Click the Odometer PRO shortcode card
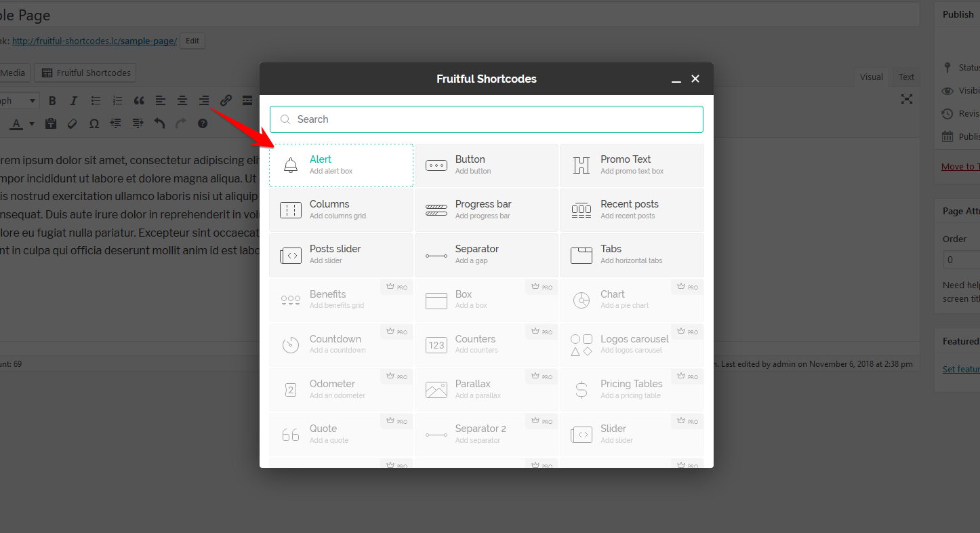This screenshot has width=980, height=533. 341,390
